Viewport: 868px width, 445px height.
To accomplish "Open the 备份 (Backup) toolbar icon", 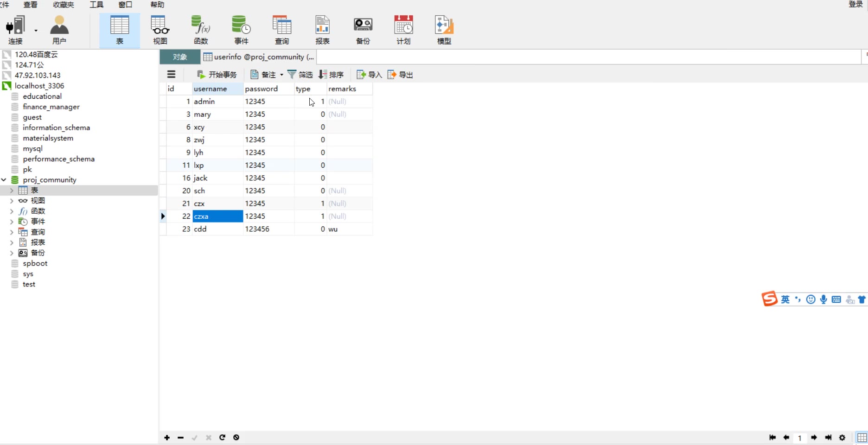I will click(363, 30).
